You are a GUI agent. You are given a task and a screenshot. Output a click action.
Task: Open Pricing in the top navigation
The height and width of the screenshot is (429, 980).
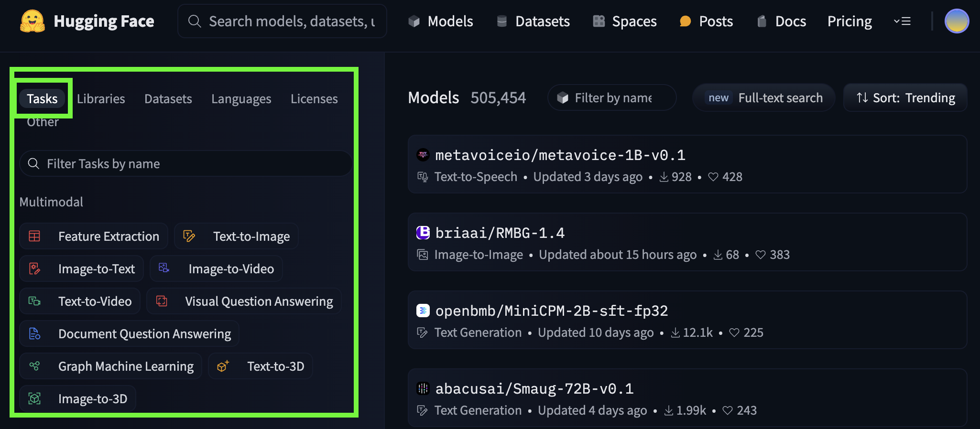[x=849, y=21]
